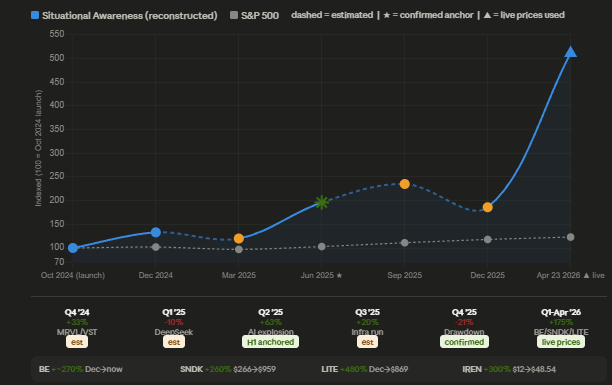Click the Q2 '25 quarter heading
Image resolution: width=612 pixels, height=385 pixels.
tap(270, 312)
